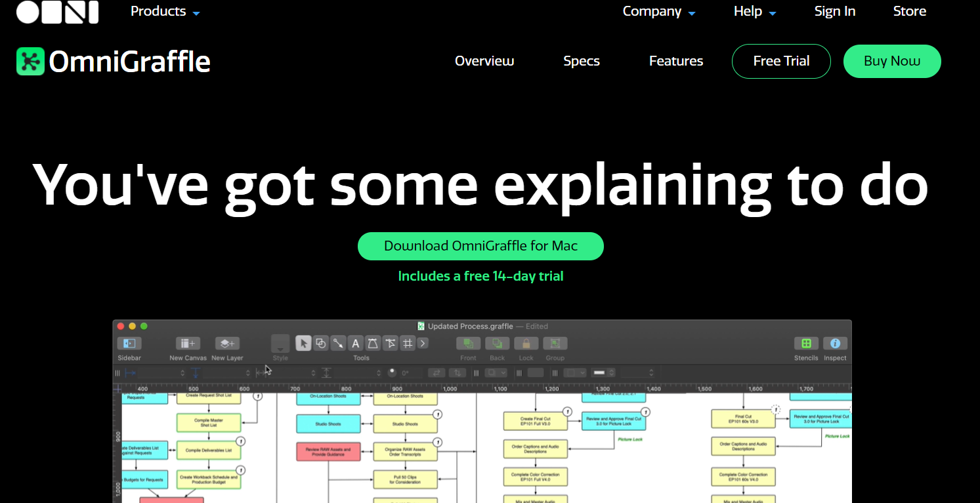
Task: Select the Line tool
Action: 338,343
